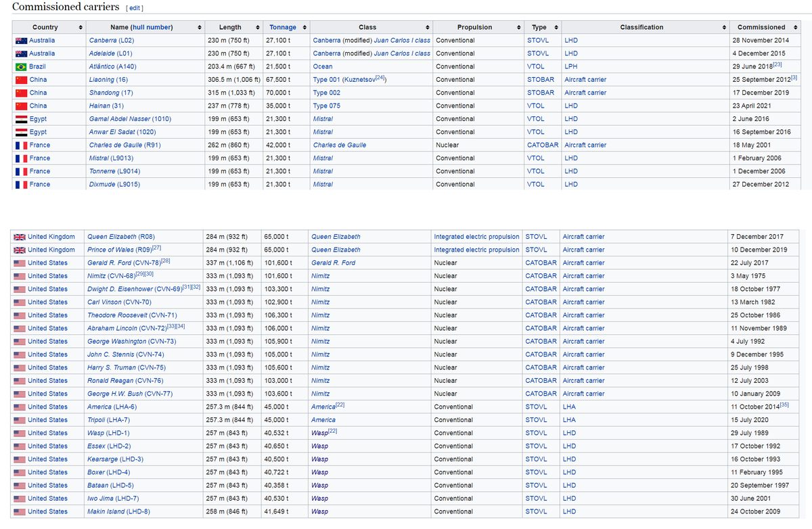Open citation 24 next to Kuznetsov
This screenshot has width=812, height=529.
pyautogui.click(x=380, y=78)
